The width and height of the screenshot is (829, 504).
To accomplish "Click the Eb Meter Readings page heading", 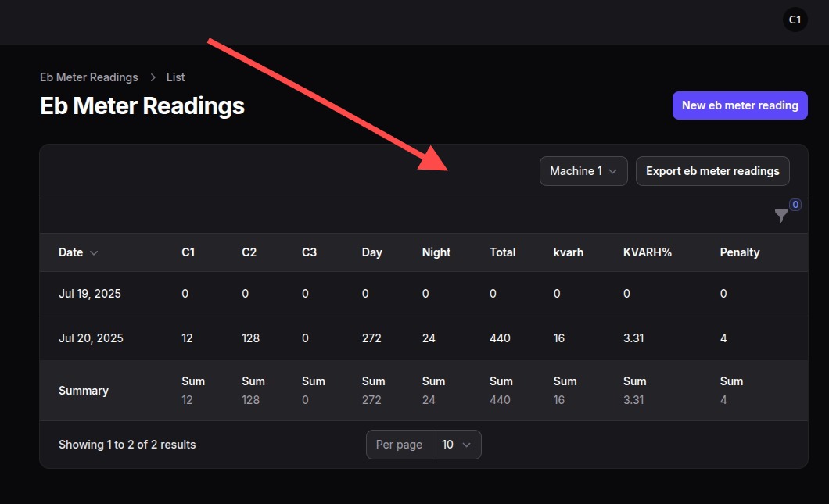I will tap(142, 105).
